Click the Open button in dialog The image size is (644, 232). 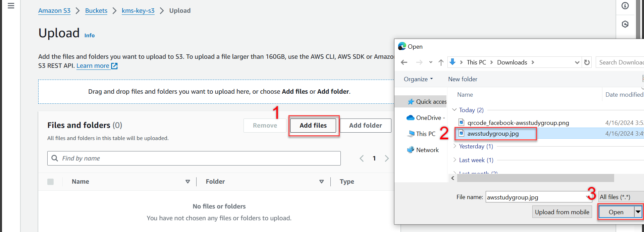(x=616, y=212)
